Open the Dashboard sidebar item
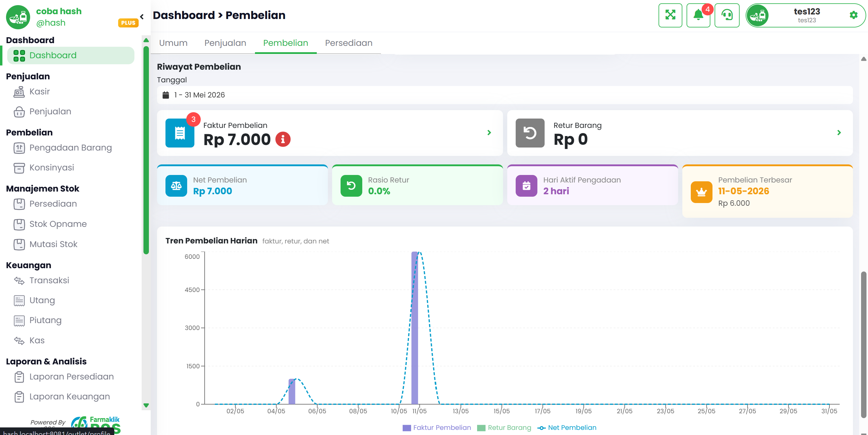 71,55
